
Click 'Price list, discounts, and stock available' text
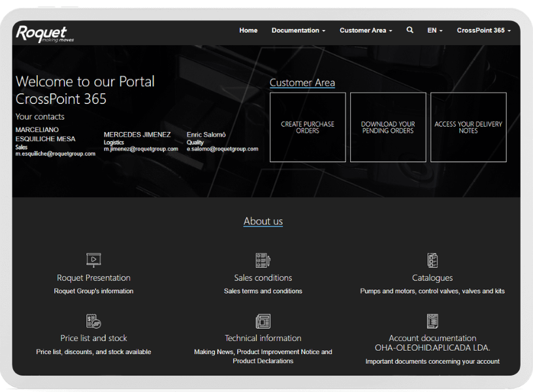pyautogui.click(x=93, y=352)
